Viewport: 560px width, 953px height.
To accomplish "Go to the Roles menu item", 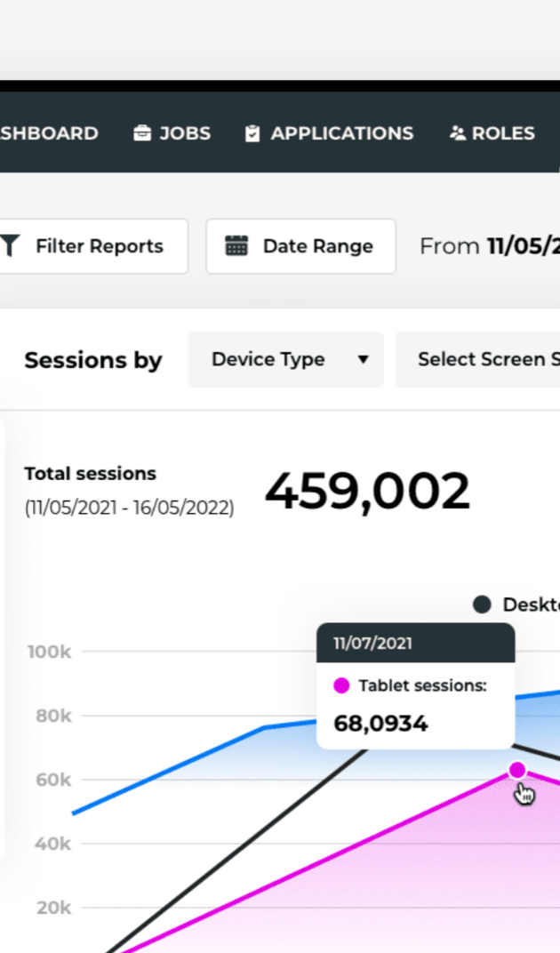I will [492, 133].
